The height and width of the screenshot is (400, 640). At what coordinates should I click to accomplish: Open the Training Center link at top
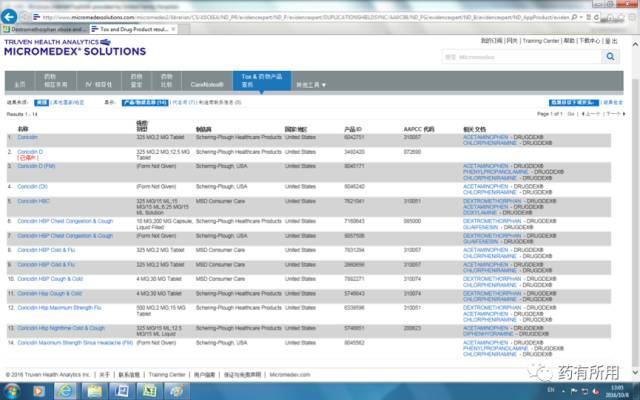(540, 41)
